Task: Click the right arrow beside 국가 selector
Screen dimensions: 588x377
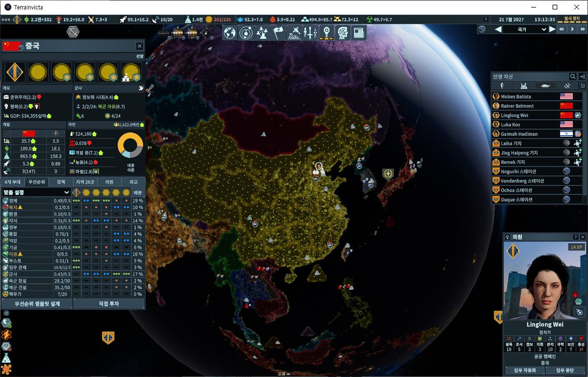Action: (x=552, y=29)
